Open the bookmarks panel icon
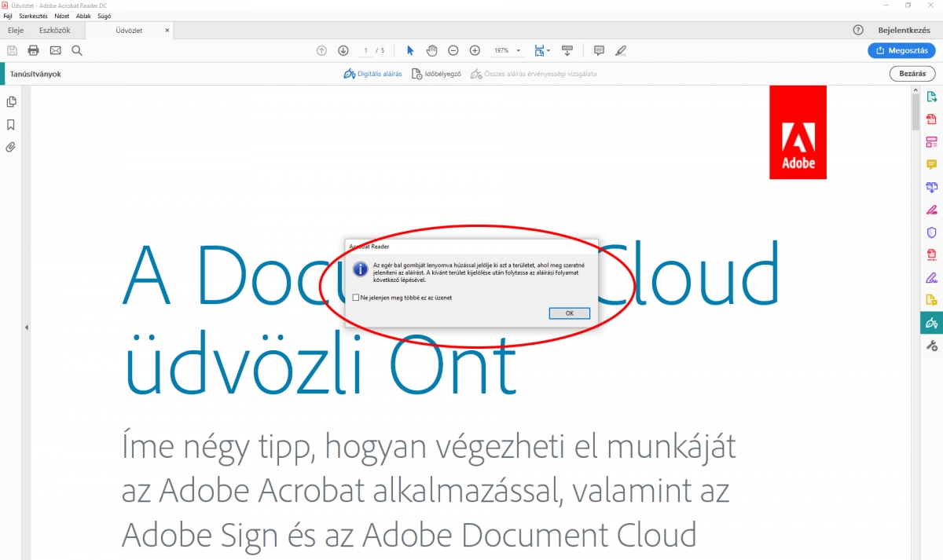The height and width of the screenshot is (560, 943). [x=11, y=124]
